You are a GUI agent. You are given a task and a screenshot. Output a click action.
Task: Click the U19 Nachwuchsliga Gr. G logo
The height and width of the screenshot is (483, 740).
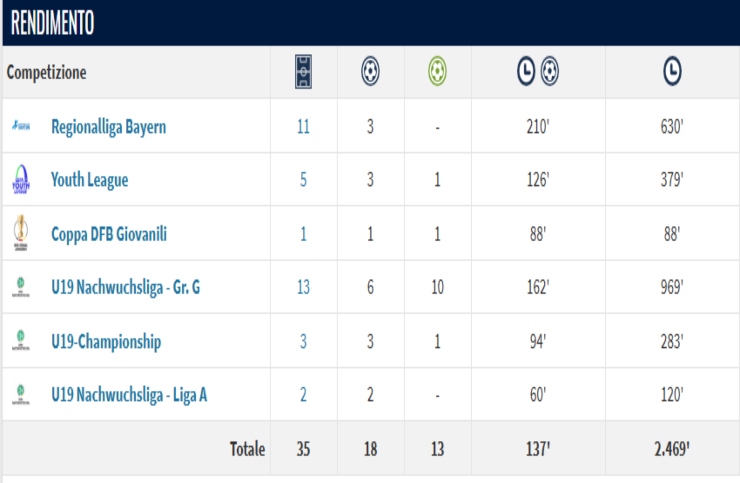pos(21,287)
